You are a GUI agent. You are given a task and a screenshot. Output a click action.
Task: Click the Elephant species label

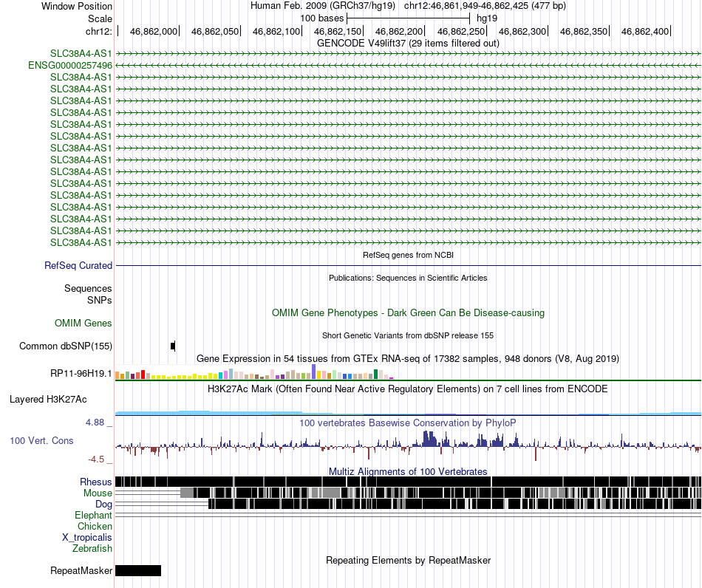click(x=93, y=515)
